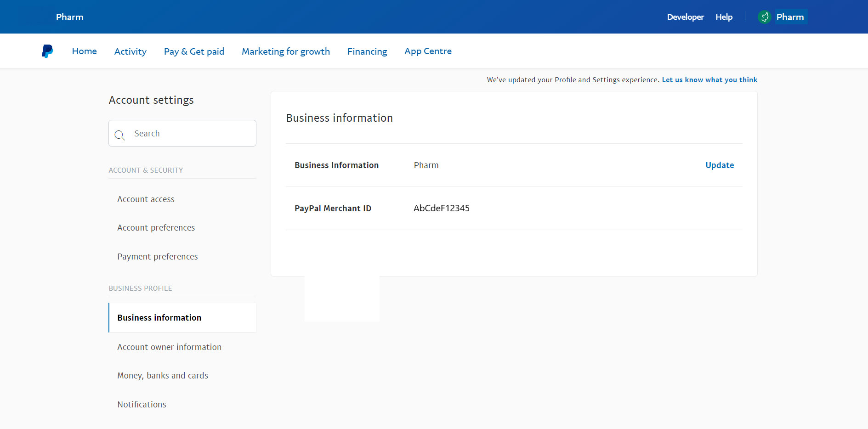Open the Home menu
Viewport: 868px width, 429px height.
coord(85,51)
